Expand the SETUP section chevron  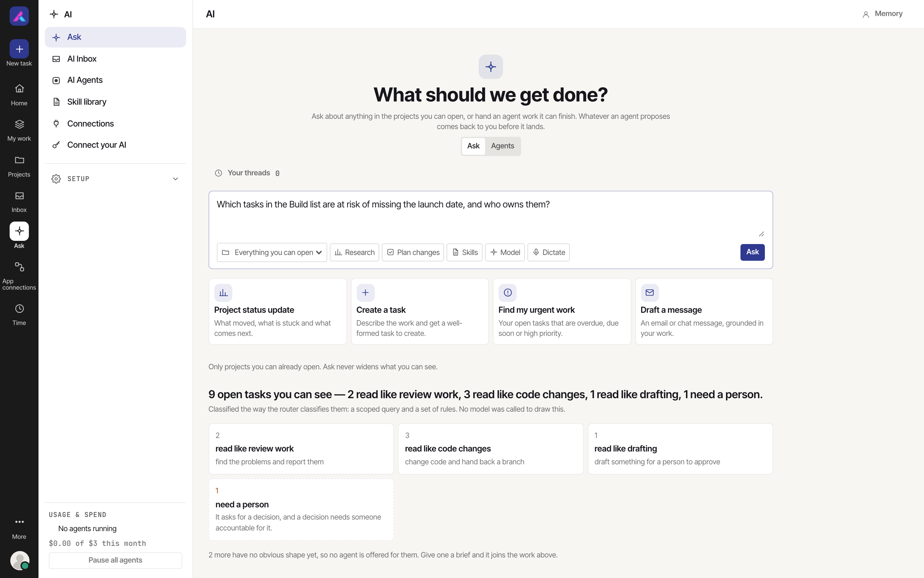tap(175, 179)
